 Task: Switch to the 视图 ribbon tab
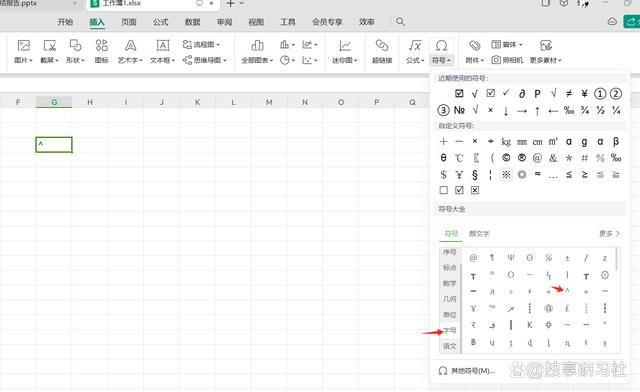click(x=256, y=22)
